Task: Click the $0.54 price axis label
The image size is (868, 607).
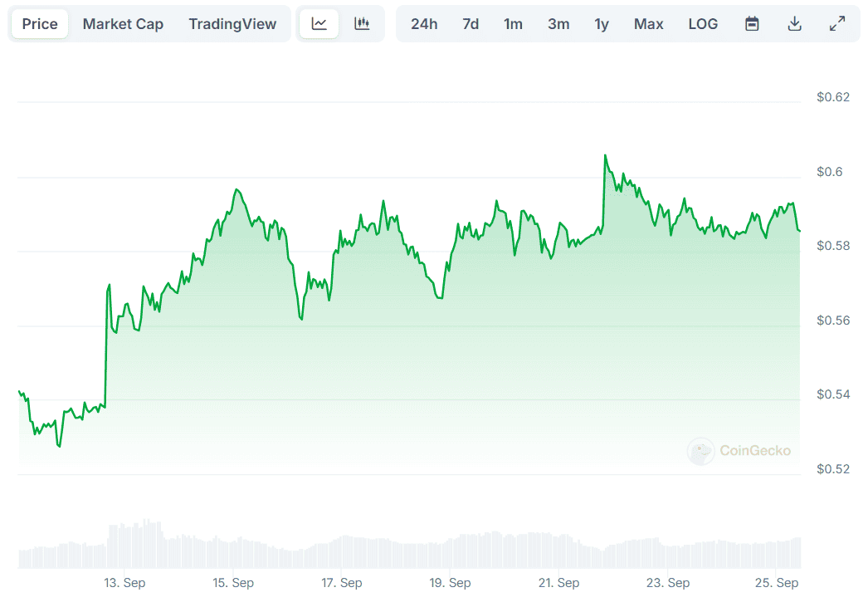Action: point(833,394)
